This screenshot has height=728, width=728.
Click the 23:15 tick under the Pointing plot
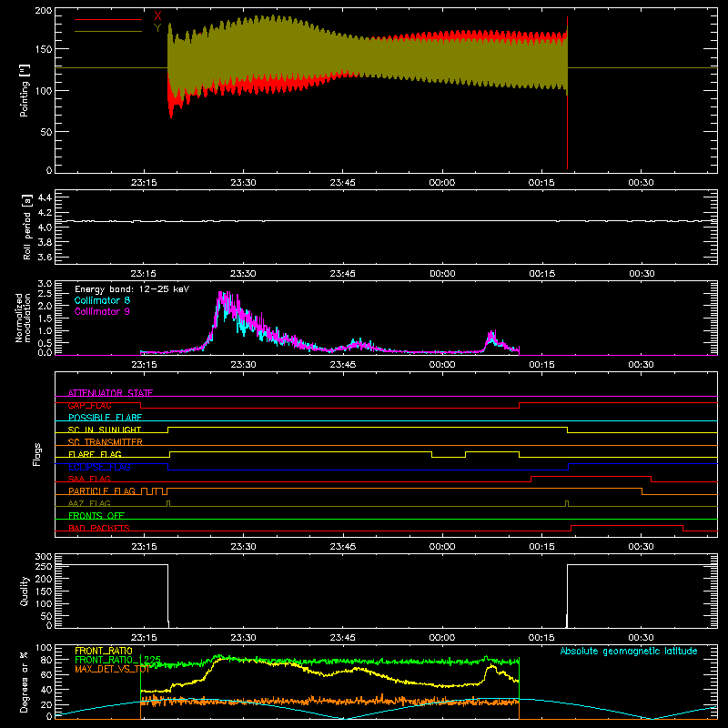pos(144,183)
